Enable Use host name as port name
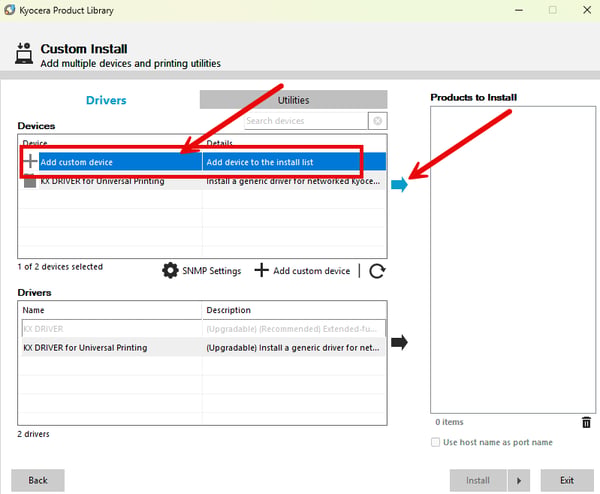Image resolution: width=600 pixels, height=494 pixels. click(435, 442)
